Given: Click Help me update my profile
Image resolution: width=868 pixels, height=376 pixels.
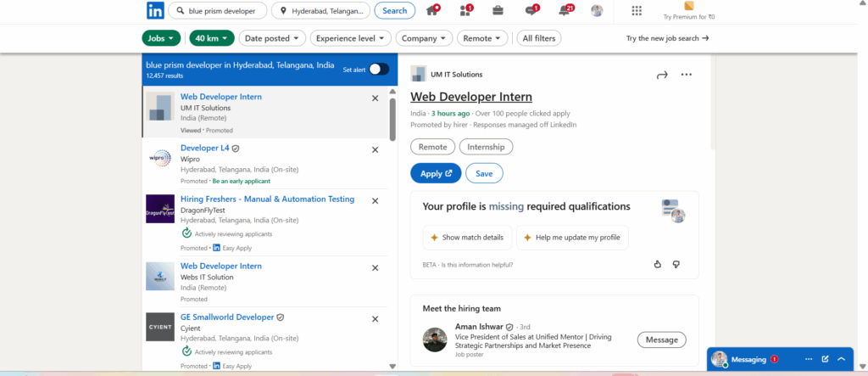Looking at the screenshot, I should (572, 238).
